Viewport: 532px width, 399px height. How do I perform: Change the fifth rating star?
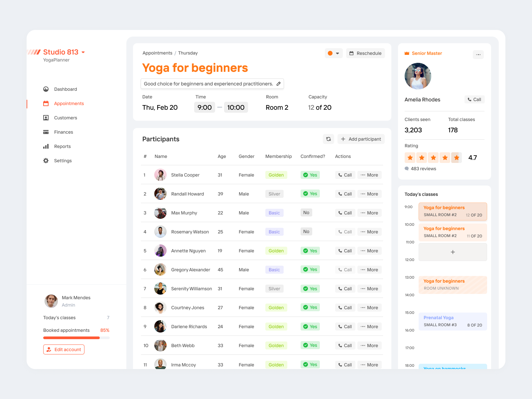456,158
